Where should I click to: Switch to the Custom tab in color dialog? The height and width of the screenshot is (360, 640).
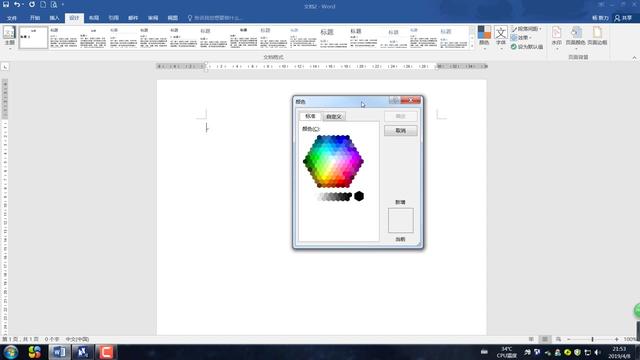pos(334,117)
